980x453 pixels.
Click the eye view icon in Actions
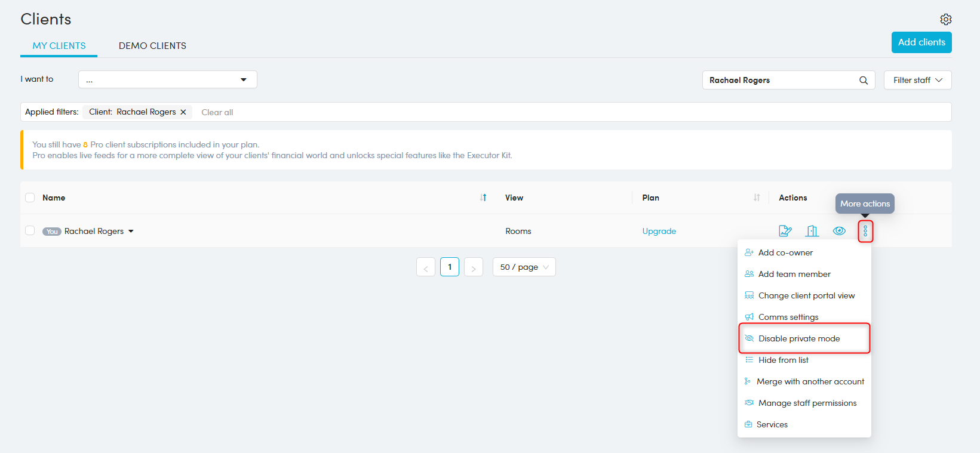[839, 231]
